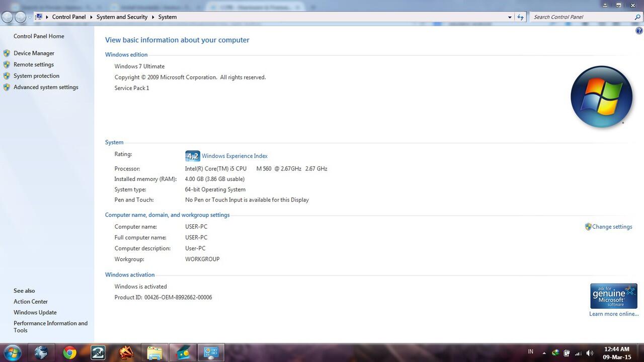Click shield icon beside Remote settings
The image size is (644, 362).
tap(7, 64)
